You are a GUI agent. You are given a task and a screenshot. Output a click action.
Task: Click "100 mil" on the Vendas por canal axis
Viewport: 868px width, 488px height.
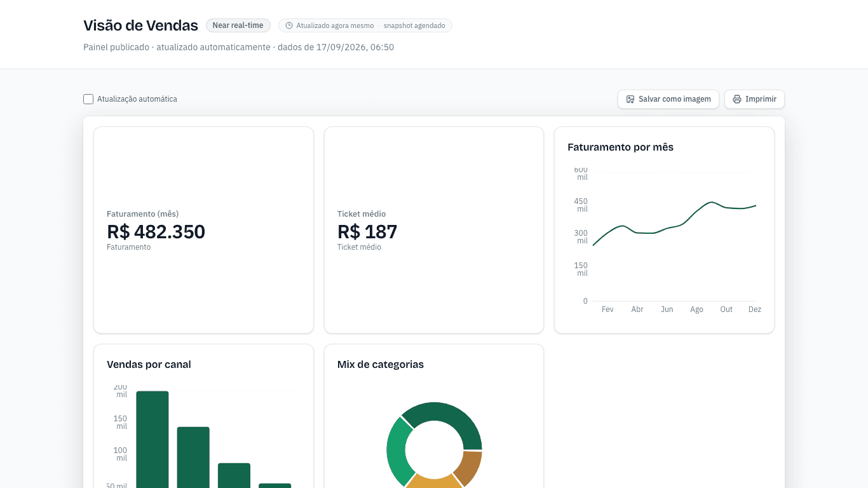120,454
